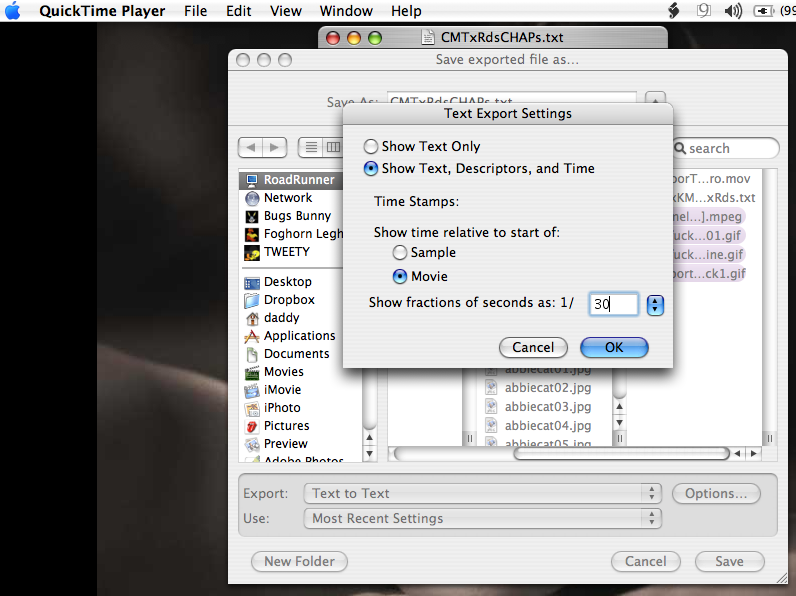Select the file ending in 01.gif
Screen dimensions: 796x596
(707, 236)
